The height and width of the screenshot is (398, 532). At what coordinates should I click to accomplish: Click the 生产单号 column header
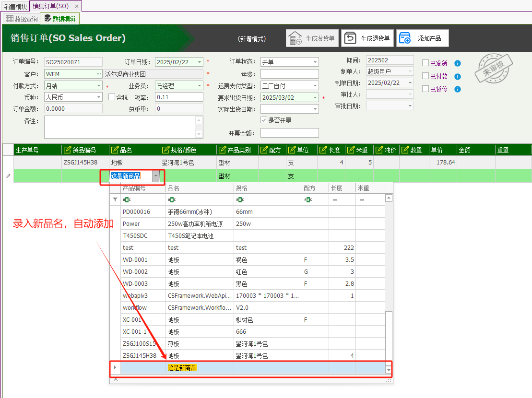click(37, 150)
